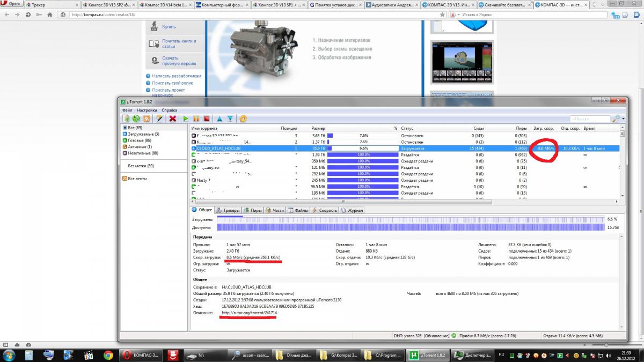
Task: Start torrent with green play icon
Action: 186,119
